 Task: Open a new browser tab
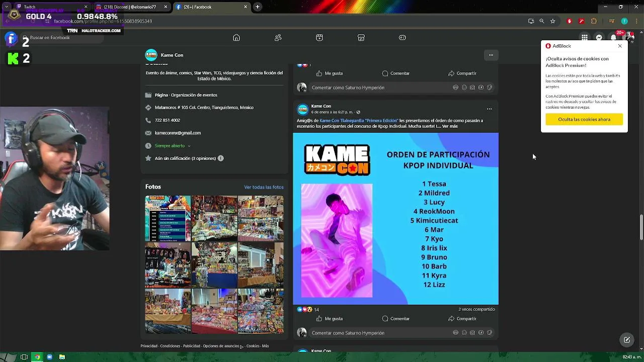coord(258,7)
